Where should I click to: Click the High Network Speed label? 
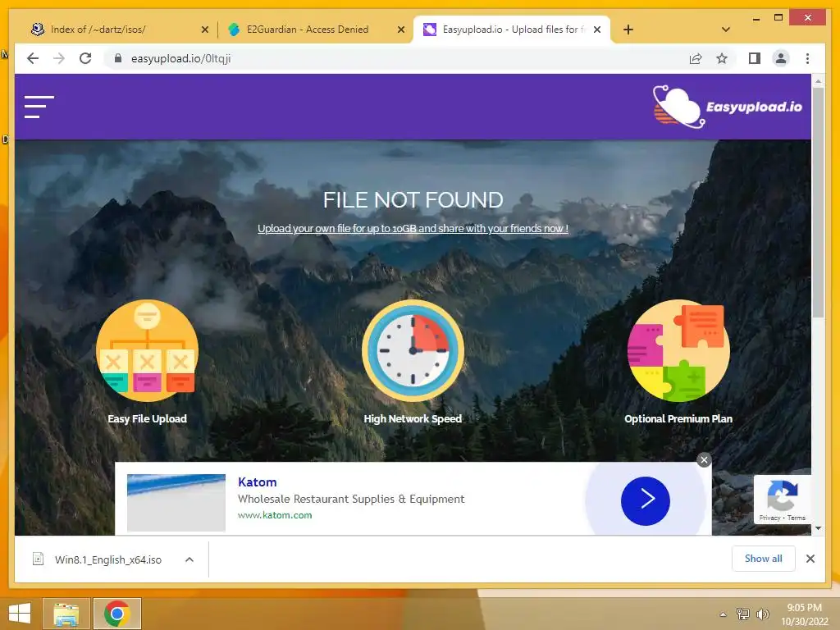413,419
